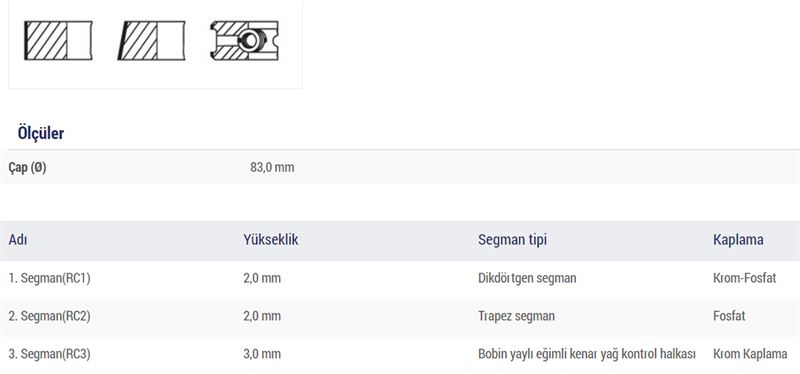Image resolution: width=800 pixels, height=374 pixels.
Task: Click the Dikdörtgen segman cell
Action: click(x=527, y=278)
